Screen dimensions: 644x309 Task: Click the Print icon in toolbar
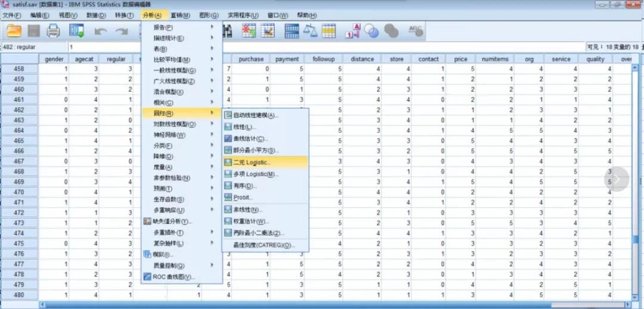(54, 31)
